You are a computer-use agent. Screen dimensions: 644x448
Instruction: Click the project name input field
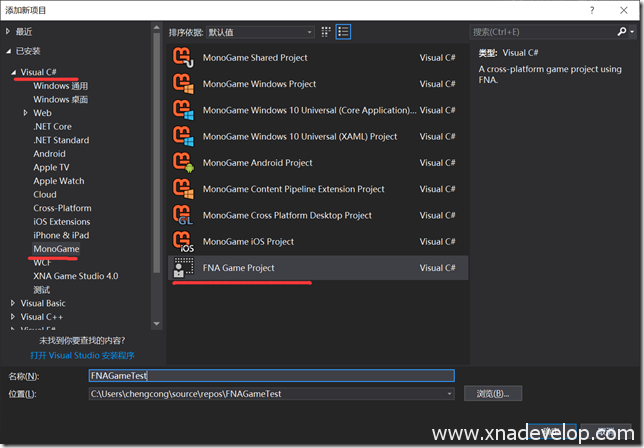click(x=270, y=375)
